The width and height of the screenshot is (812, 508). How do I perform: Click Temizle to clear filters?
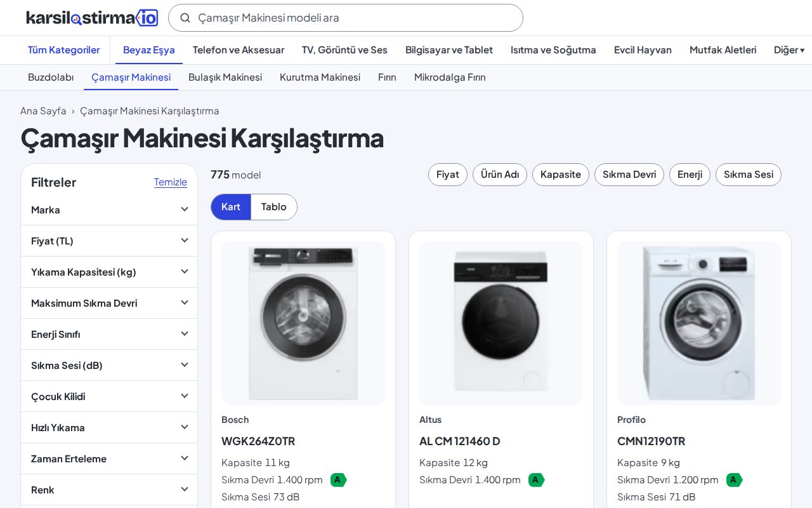click(x=171, y=182)
